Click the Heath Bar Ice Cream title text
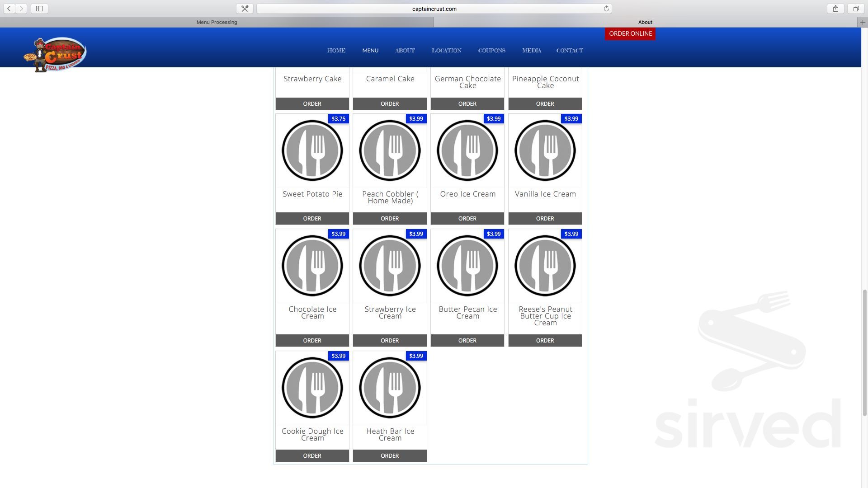The image size is (868, 488). 390,435
